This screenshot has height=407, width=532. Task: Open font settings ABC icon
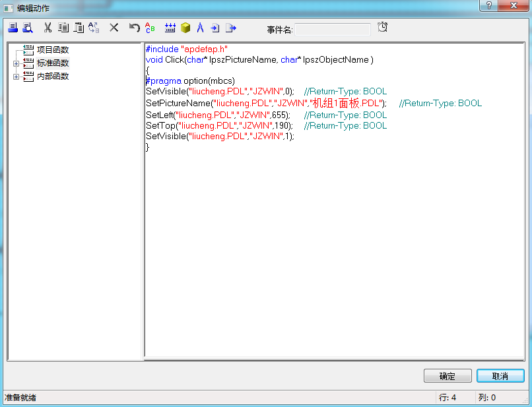(x=150, y=28)
